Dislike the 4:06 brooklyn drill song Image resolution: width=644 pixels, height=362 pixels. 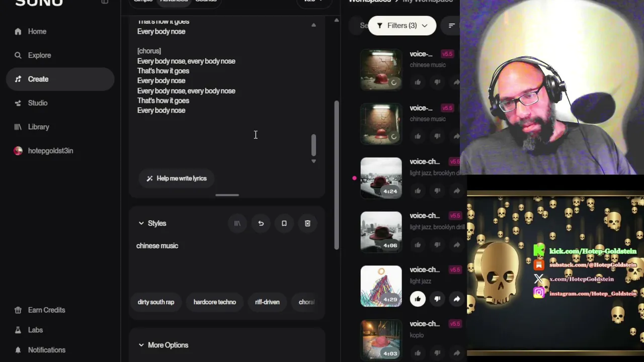click(x=437, y=245)
